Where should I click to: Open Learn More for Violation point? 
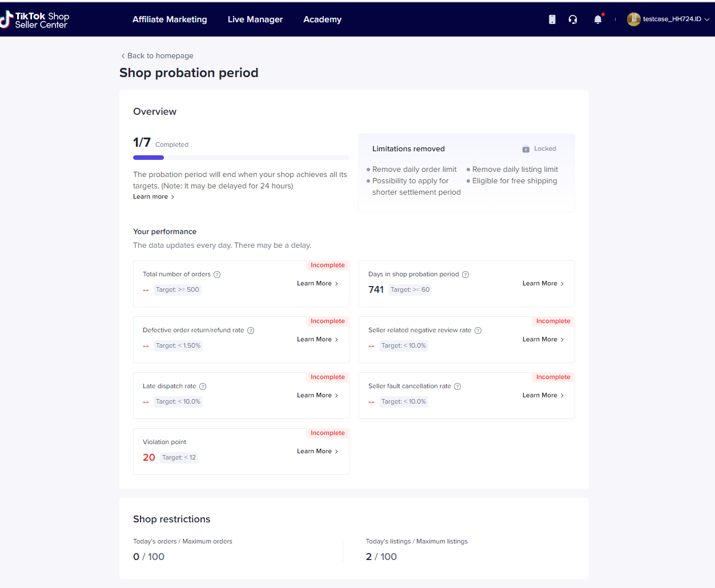(x=317, y=452)
